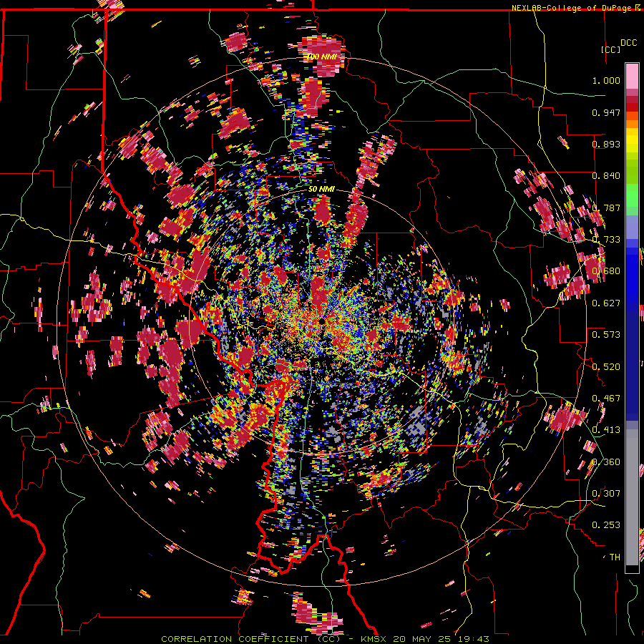Select the 1.000 scale value
This screenshot has height=644, width=644.
[x=606, y=80]
